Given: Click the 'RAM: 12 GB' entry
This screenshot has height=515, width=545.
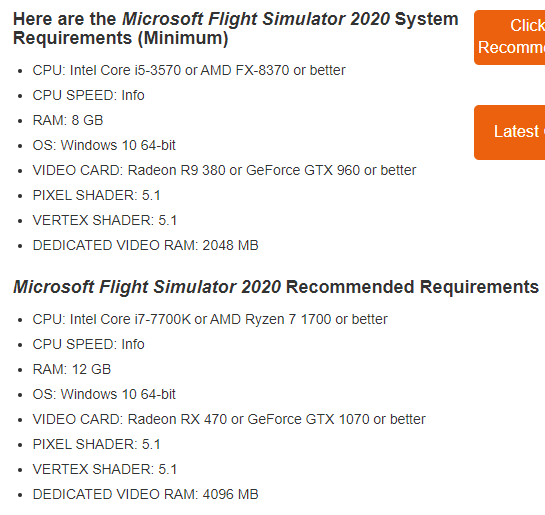Looking at the screenshot, I should [x=72, y=369].
